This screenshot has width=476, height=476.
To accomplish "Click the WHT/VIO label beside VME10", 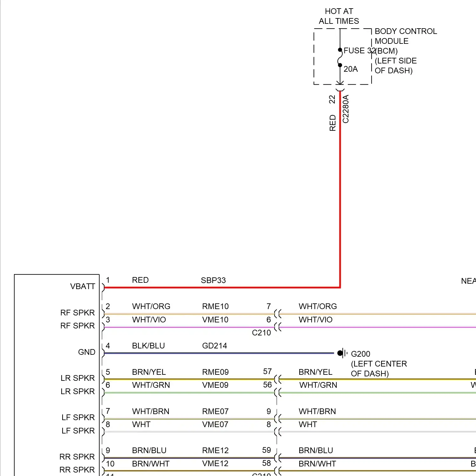I will point(149,320).
